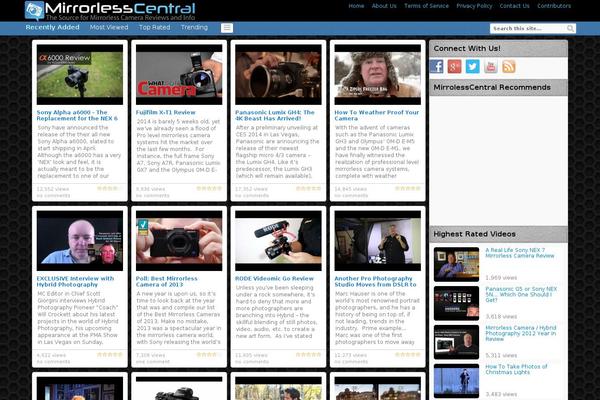Switch to Recently Added tab
The image size is (600, 400).
tap(52, 27)
